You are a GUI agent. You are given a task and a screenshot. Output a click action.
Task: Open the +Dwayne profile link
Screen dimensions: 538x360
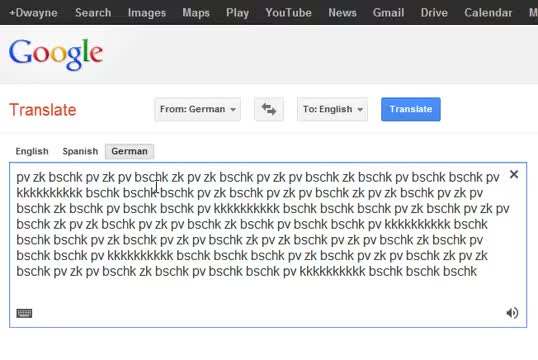33,13
